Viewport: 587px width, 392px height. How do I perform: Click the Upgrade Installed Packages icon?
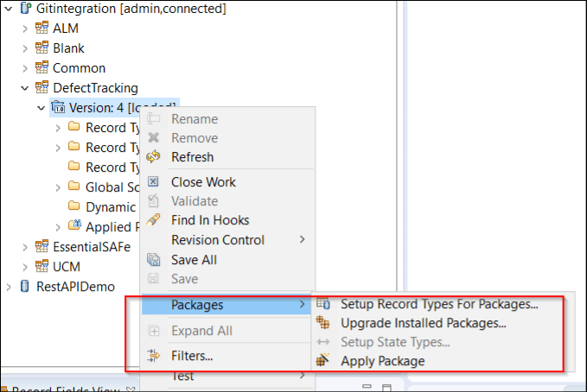[322, 322]
